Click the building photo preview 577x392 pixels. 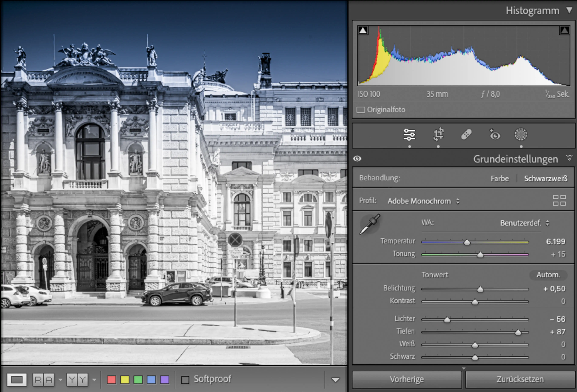tap(174, 183)
